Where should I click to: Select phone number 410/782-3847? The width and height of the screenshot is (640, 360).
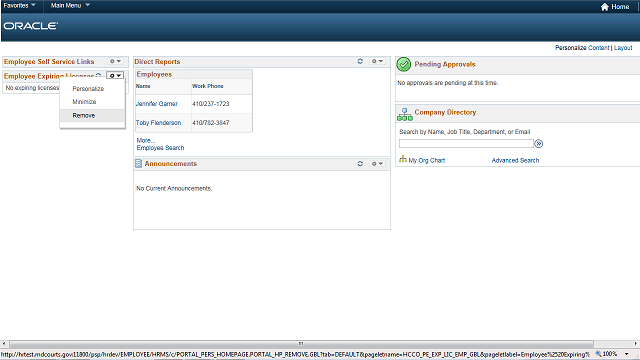211,123
